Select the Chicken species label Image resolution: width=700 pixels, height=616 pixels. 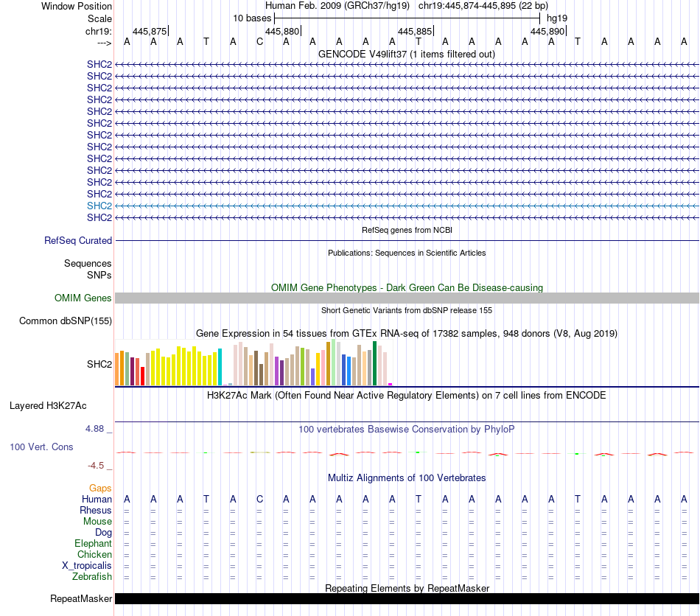click(x=94, y=555)
